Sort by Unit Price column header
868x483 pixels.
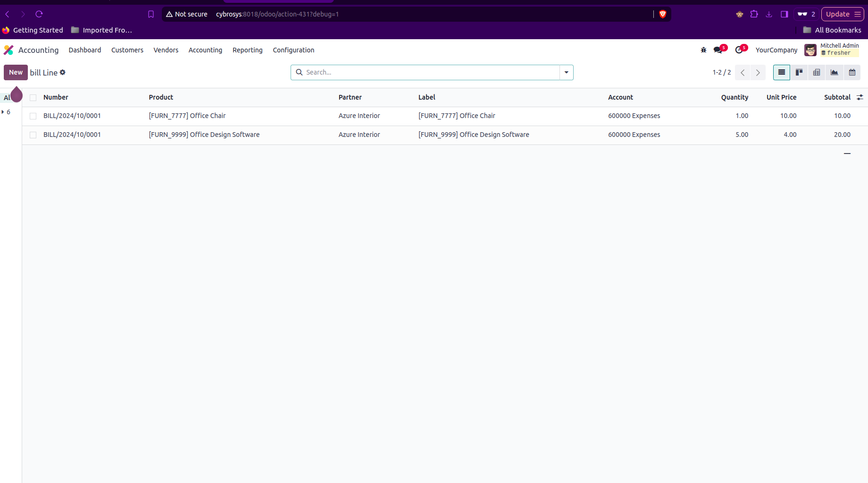pos(781,97)
